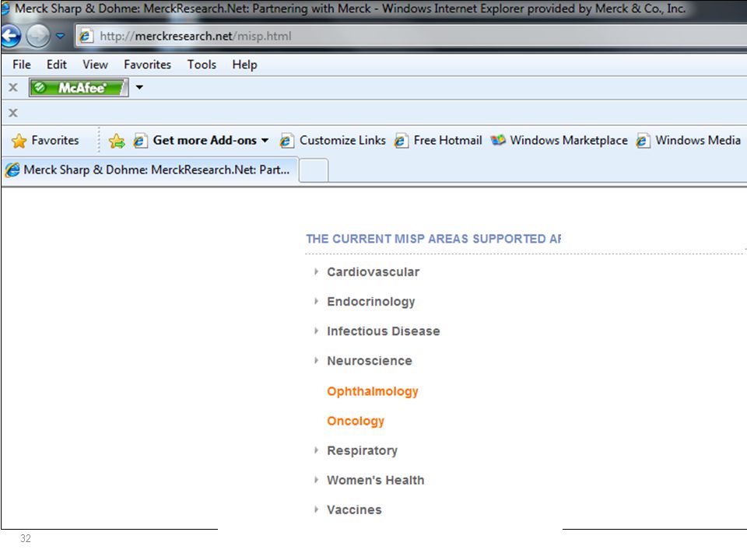
Task: Open the Windows Marketplace favorite
Action: point(569,141)
